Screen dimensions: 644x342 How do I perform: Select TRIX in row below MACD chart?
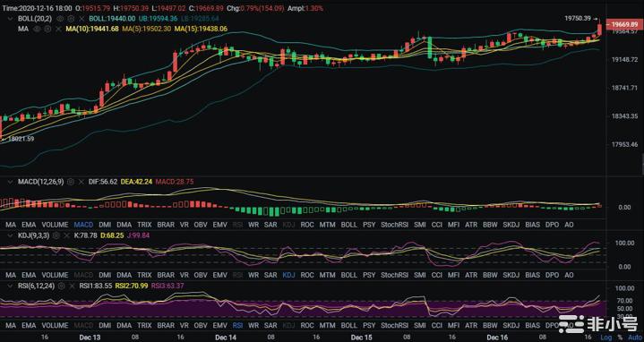(x=144, y=225)
